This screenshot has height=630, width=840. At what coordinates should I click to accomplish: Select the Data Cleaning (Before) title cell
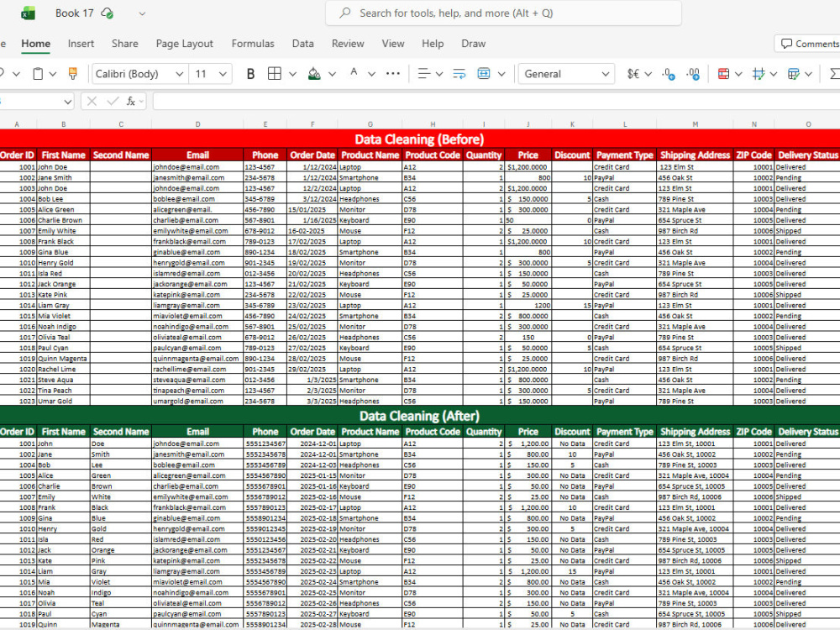click(419, 139)
